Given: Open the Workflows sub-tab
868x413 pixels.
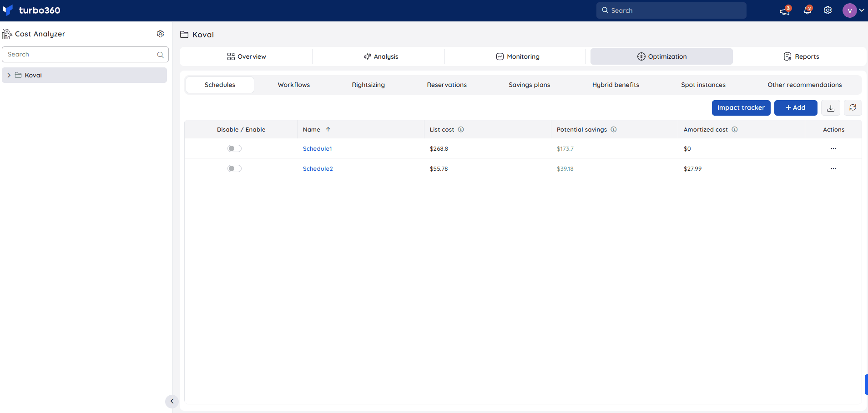Looking at the screenshot, I should (293, 85).
